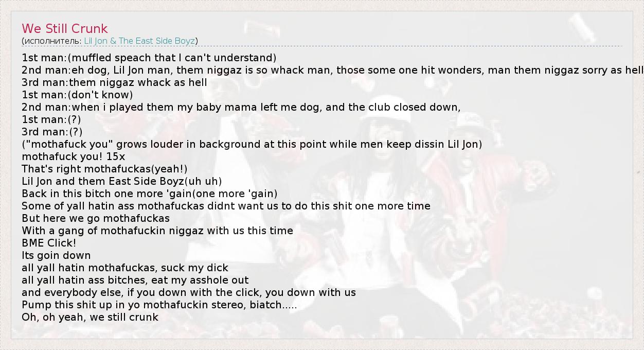This screenshot has width=644, height=350.
Task: Click the line starting "But here we go"
Action: coord(96,218)
